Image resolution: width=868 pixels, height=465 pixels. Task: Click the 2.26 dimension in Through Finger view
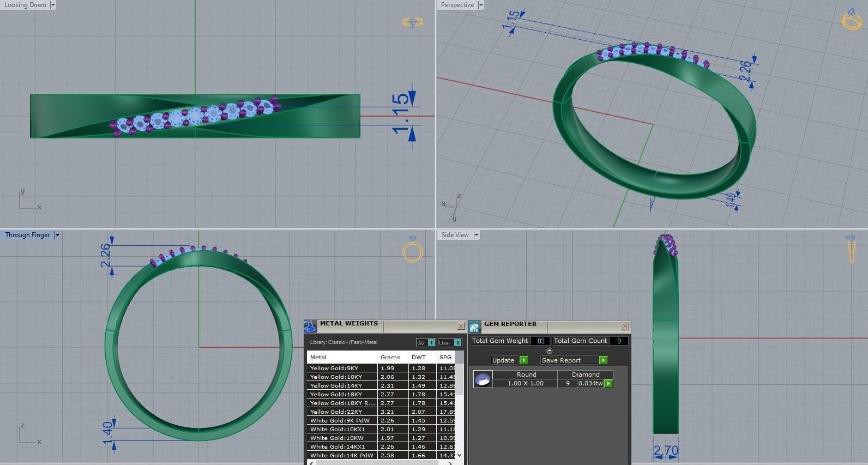click(x=105, y=255)
